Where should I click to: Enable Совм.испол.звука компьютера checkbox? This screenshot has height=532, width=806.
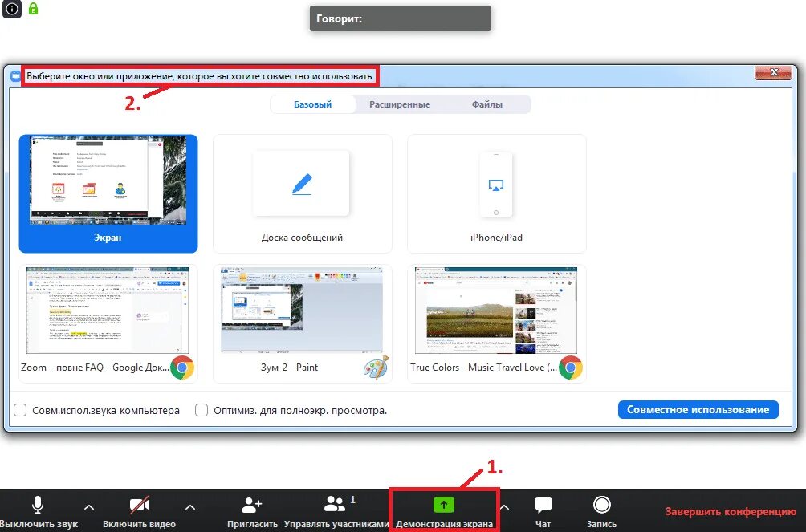(20, 410)
